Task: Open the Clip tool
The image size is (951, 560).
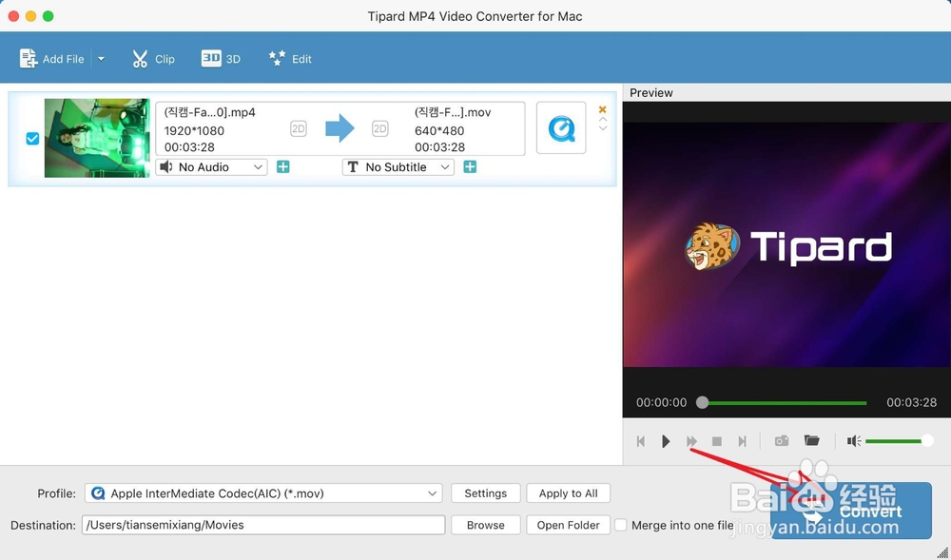Action: click(153, 59)
